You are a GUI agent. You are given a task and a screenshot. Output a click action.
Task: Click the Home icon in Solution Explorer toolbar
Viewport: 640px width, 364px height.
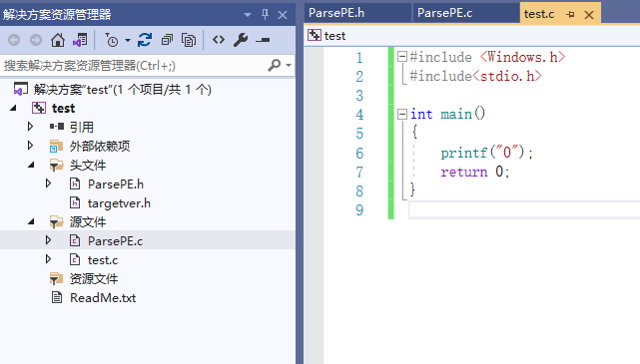tap(58, 40)
